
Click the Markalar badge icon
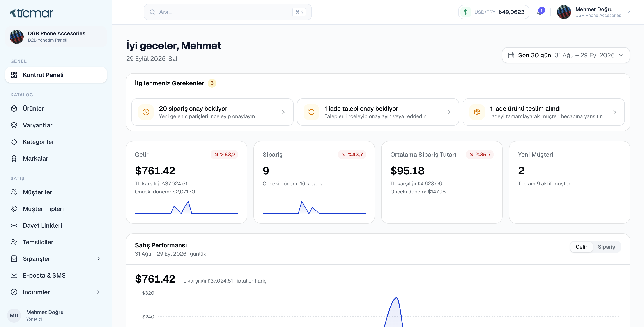[14, 158]
